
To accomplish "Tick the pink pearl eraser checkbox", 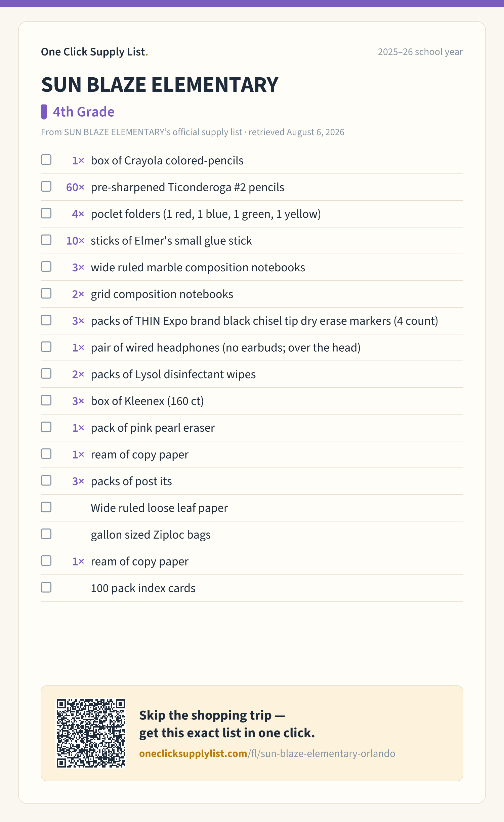I will click(46, 427).
